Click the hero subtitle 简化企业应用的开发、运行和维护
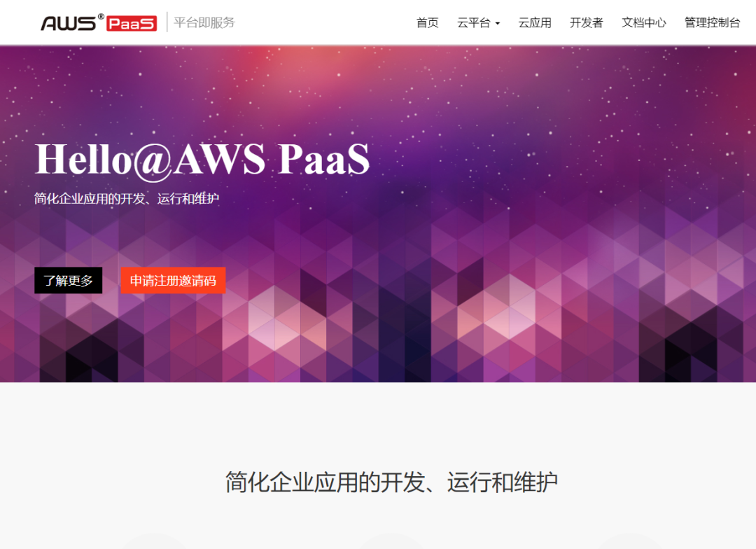756x549 pixels. pos(126,198)
